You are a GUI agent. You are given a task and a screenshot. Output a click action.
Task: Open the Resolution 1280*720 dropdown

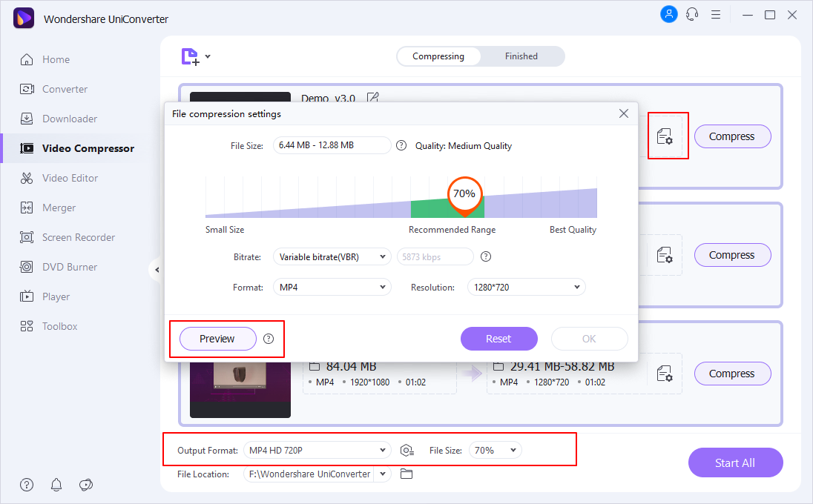(x=526, y=287)
